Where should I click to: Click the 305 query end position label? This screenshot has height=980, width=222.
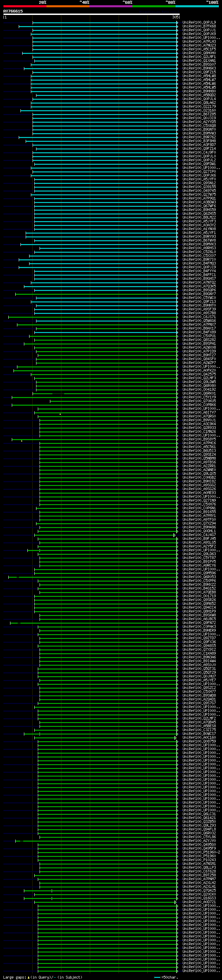(x=175, y=17)
